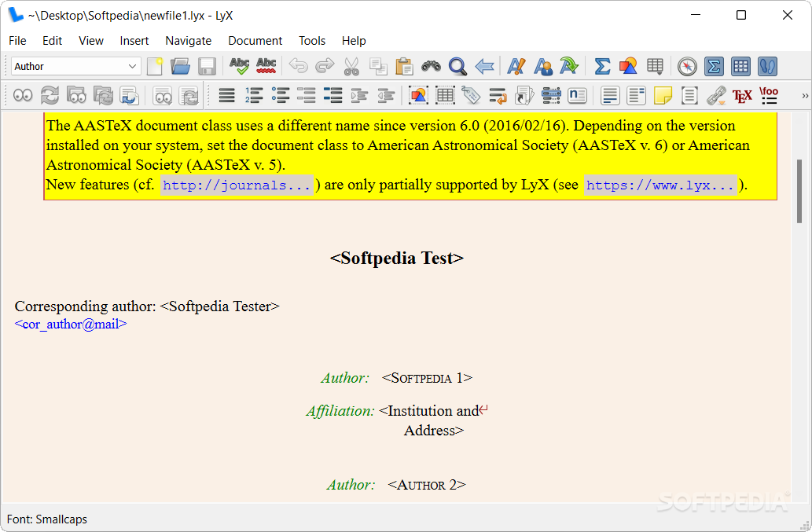Image resolution: width=812 pixels, height=532 pixels.
Task: Toggle the review toolbar footprints icon
Action: pos(767,66)
